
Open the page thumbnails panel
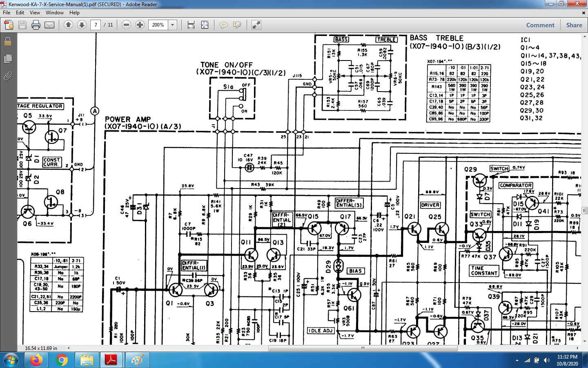click(8, 59)
